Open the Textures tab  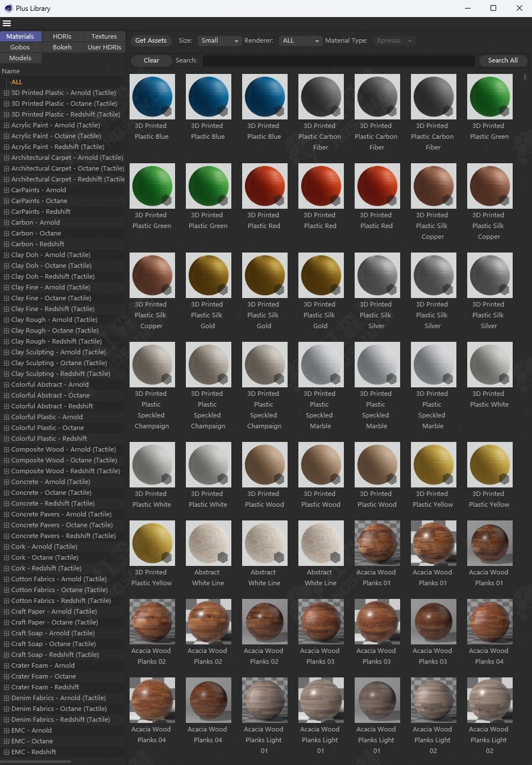coord(104,36)
